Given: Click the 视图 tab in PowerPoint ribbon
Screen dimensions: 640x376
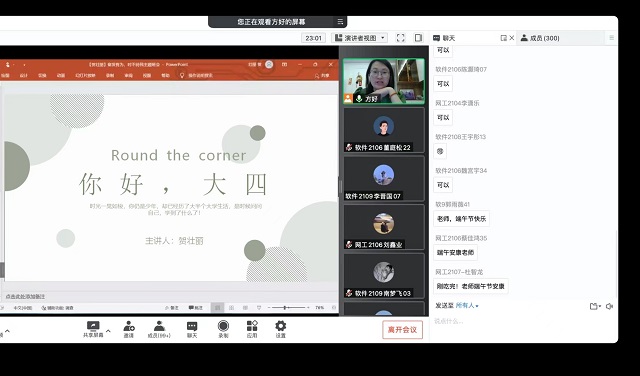Looking at the screenshot, I should (x=147, y=76).
